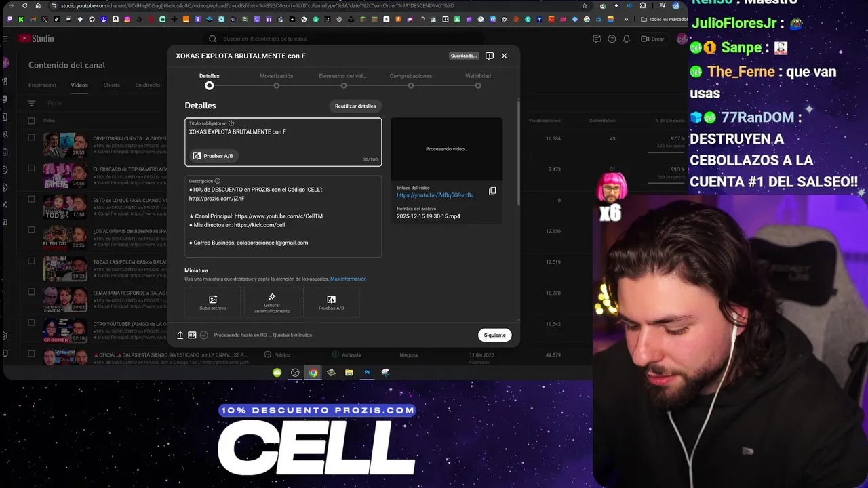
Task: Open send feedback icon in upload dialog
Action: [489, 56]
